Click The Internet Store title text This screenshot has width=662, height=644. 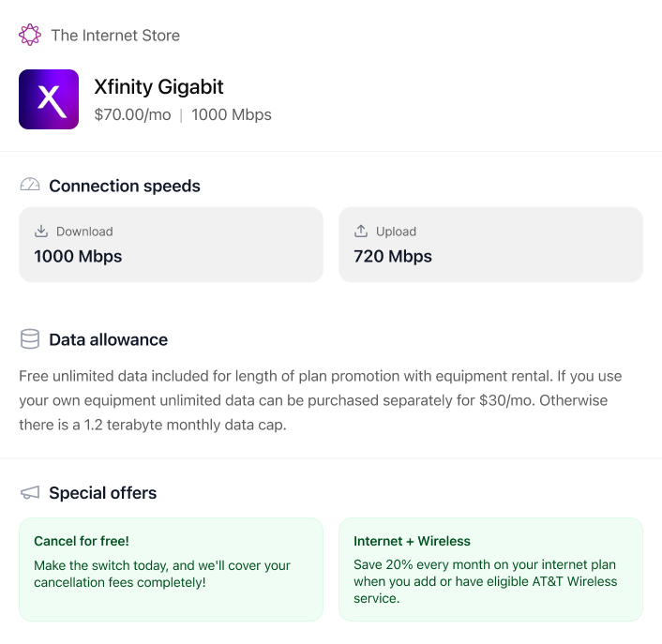[115, 36]
